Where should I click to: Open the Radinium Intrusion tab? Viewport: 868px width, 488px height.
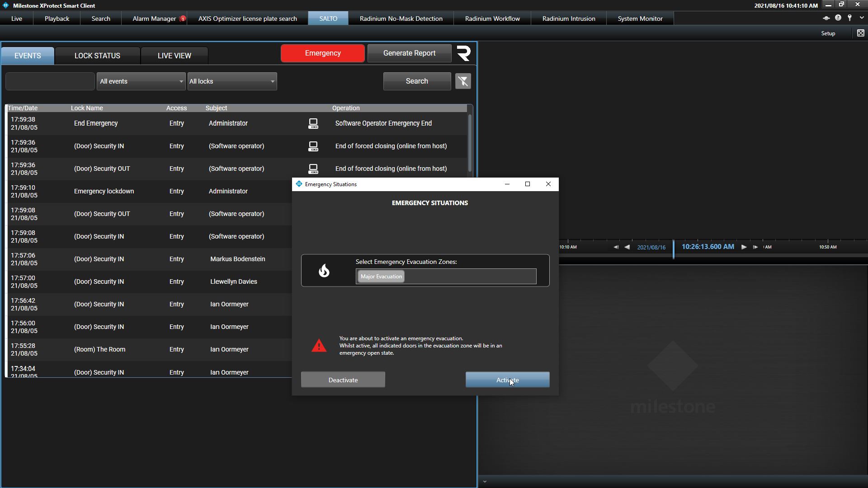point(569,19)
